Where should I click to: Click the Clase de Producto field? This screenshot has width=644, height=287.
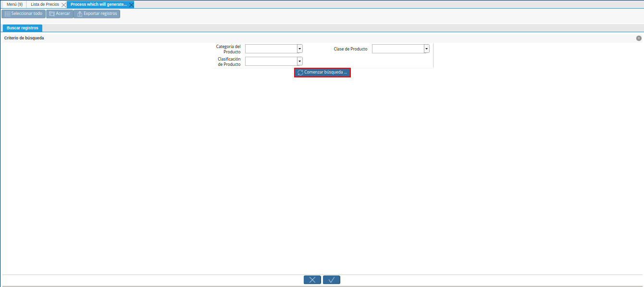(x=398, y=49)
